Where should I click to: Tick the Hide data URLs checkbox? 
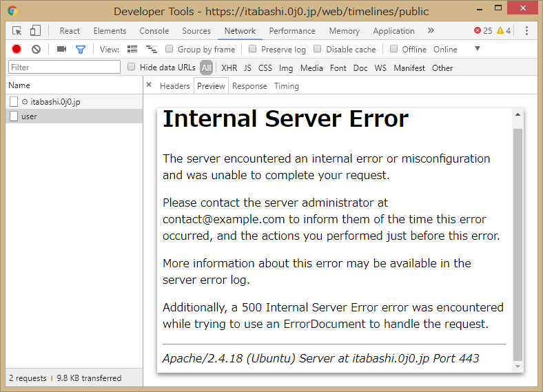(132, 68)
